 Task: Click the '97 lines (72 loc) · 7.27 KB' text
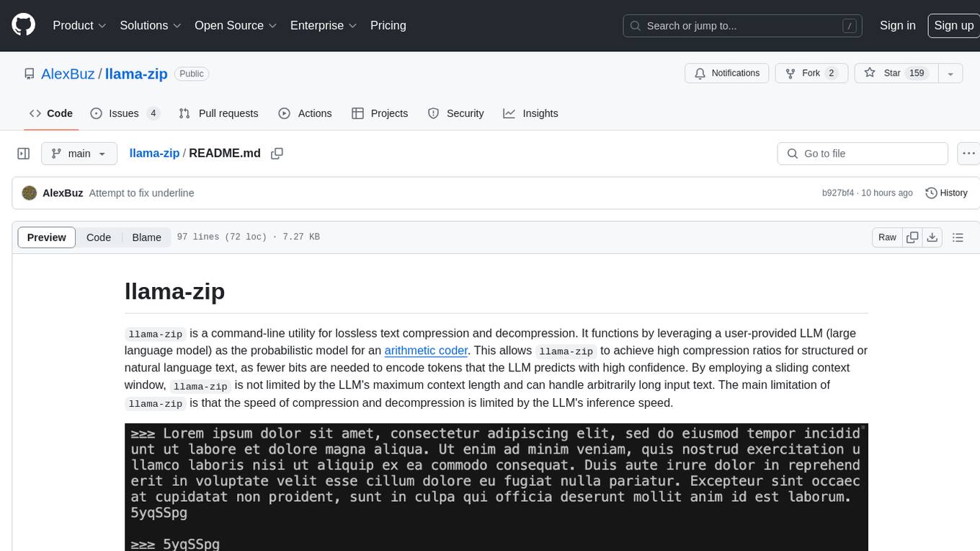tap(249, 237)
